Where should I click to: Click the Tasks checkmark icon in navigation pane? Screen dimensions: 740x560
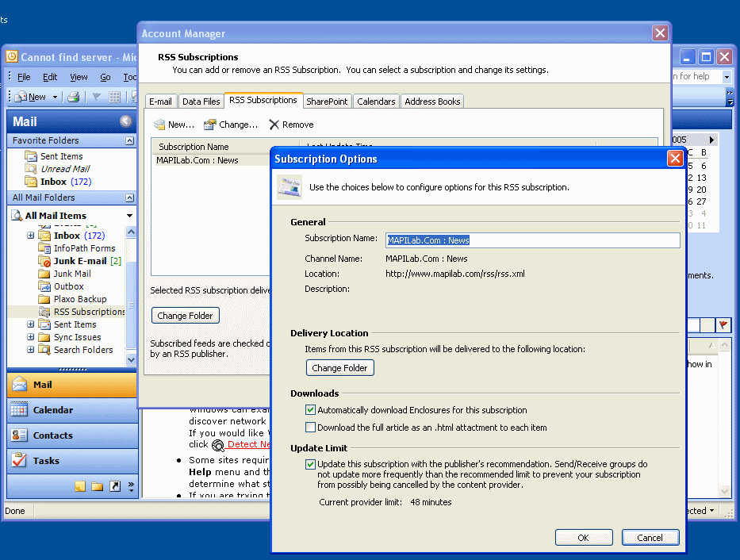[x=19, y=461]
